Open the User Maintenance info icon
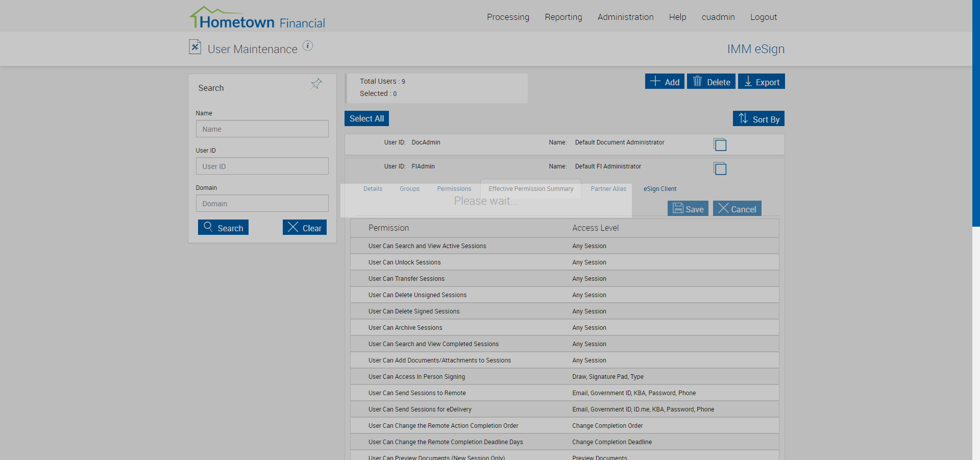 point(308,45)
